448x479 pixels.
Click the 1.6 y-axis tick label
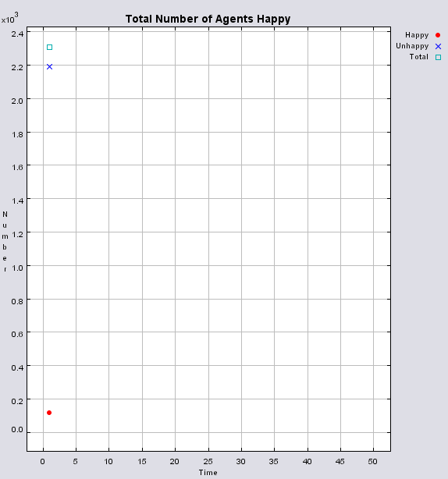coord(17,167)
